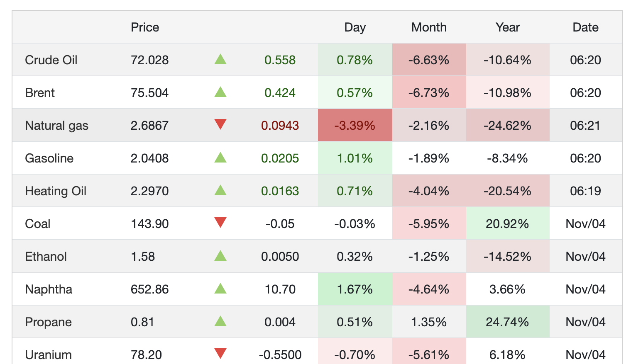Sort table by the Month column header

(429, 27)
